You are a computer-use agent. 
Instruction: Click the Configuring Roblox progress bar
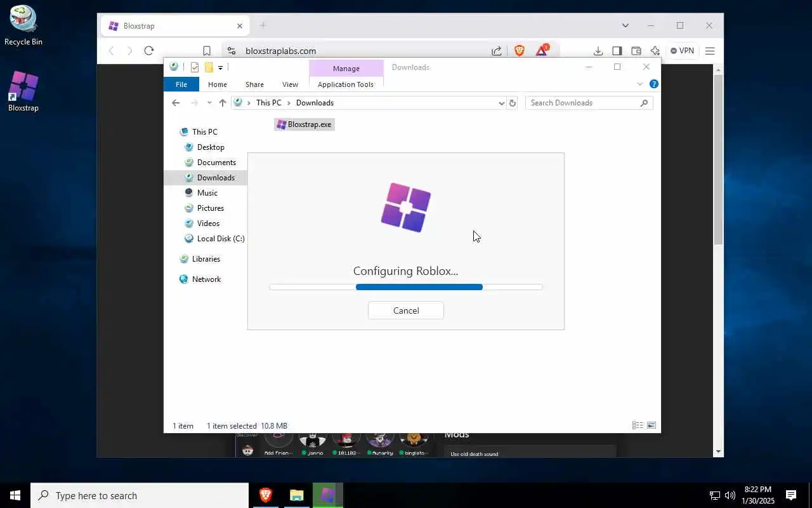coord(406,287)
